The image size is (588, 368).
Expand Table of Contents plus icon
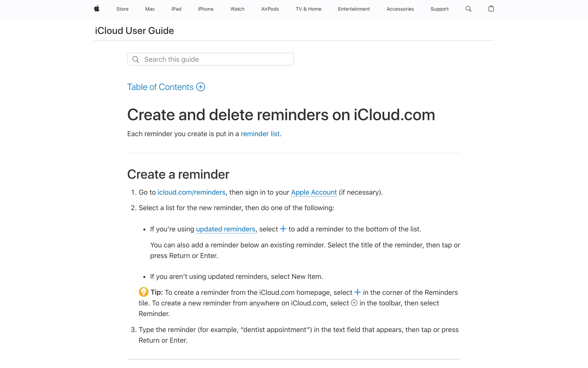pos(200,87)
